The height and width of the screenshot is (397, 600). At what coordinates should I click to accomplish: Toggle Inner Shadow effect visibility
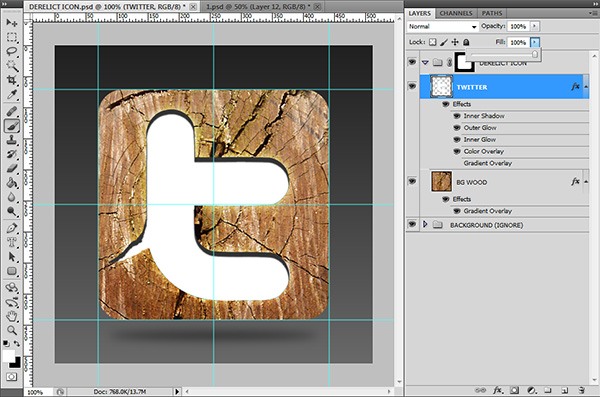pyautogui.click(x=457, y=116)
